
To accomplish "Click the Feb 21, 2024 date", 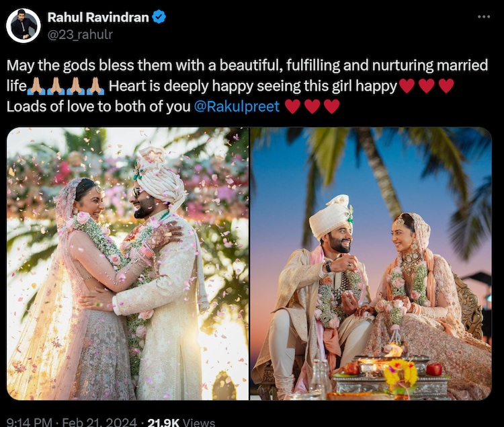I will [99, 422].
